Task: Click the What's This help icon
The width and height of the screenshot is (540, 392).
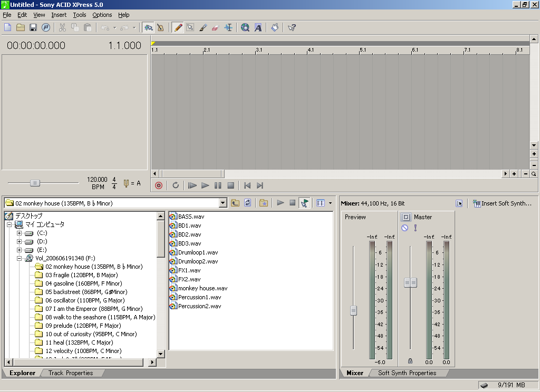Action: coord(292,27)
